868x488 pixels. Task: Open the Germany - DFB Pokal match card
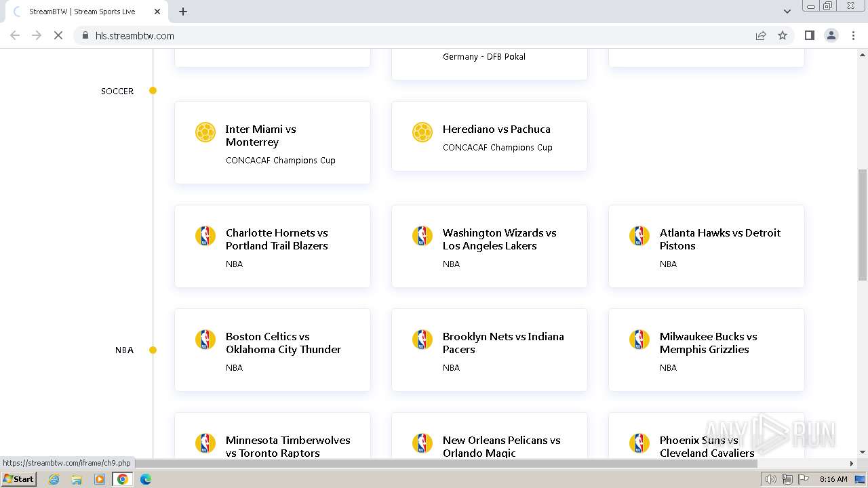(x=490, y=64)
